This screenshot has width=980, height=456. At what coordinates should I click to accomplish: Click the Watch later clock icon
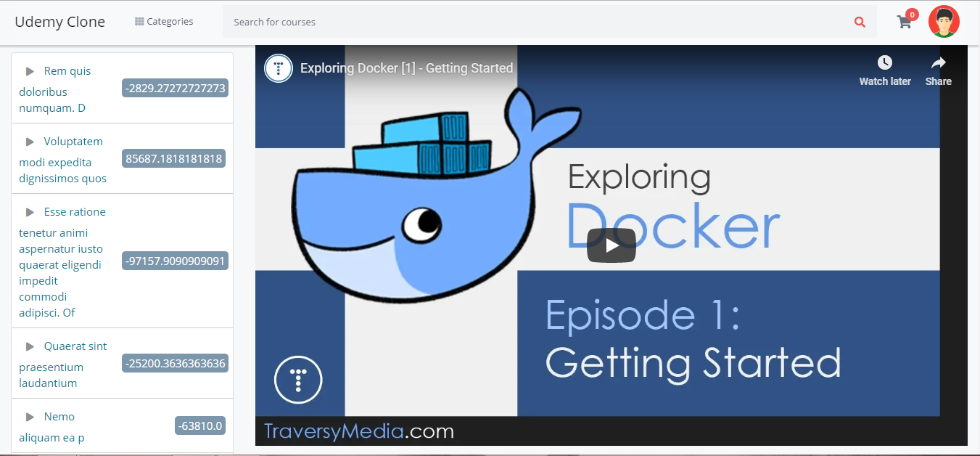tap(885, 62)
